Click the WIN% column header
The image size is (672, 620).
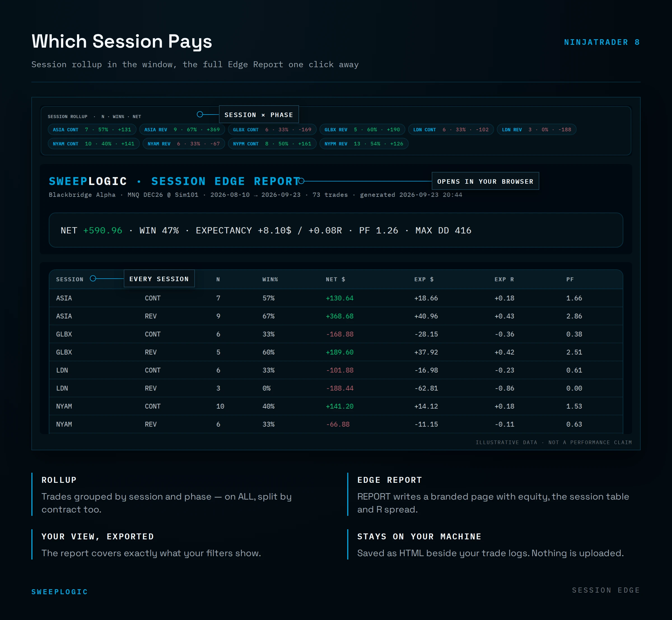tap(270, 279)
